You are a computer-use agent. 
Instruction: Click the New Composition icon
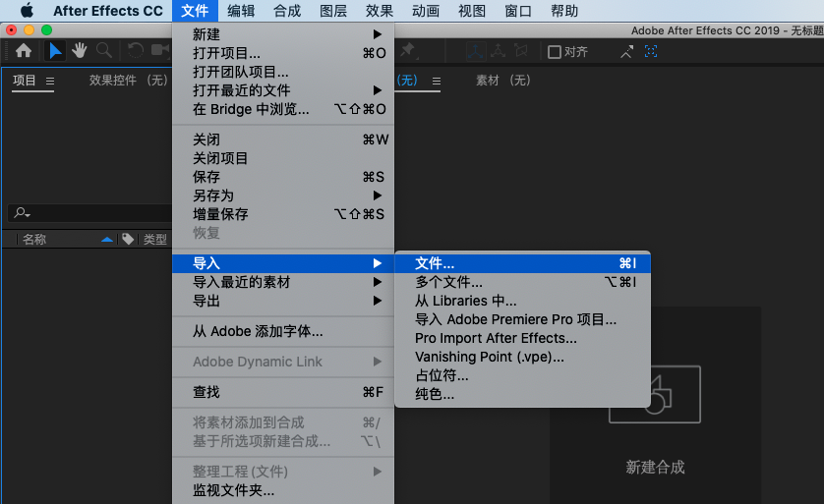tap(655, 394)
